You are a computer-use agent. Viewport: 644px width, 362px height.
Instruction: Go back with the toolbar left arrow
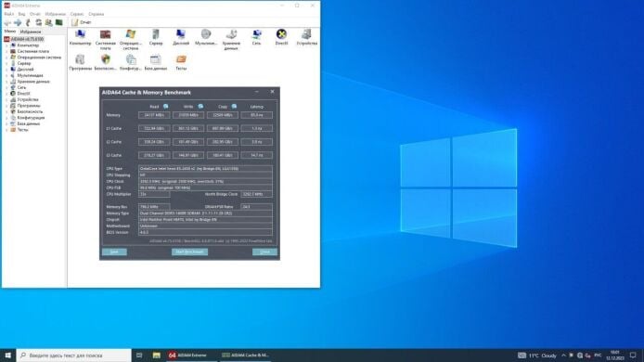pos(7,22)
